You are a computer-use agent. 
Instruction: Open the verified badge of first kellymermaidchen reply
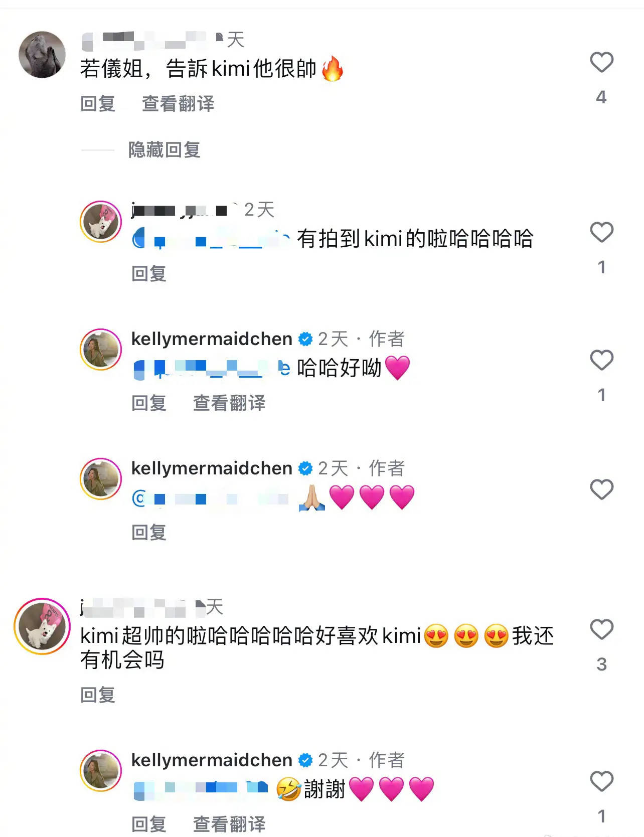(305, 340)
